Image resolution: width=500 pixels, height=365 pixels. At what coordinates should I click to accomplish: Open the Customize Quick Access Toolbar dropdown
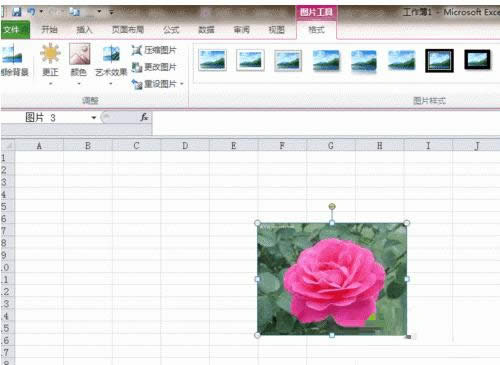click(x=112, y=12)
